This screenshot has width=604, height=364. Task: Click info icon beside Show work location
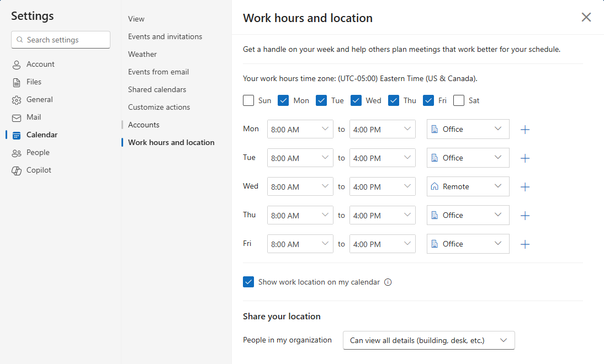coord(388,282)
